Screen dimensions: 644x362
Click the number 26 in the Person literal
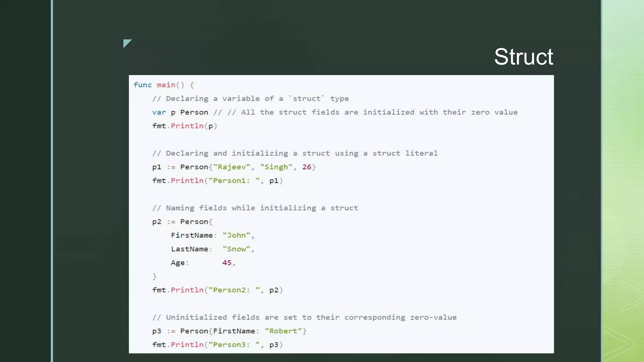point(307,167)
